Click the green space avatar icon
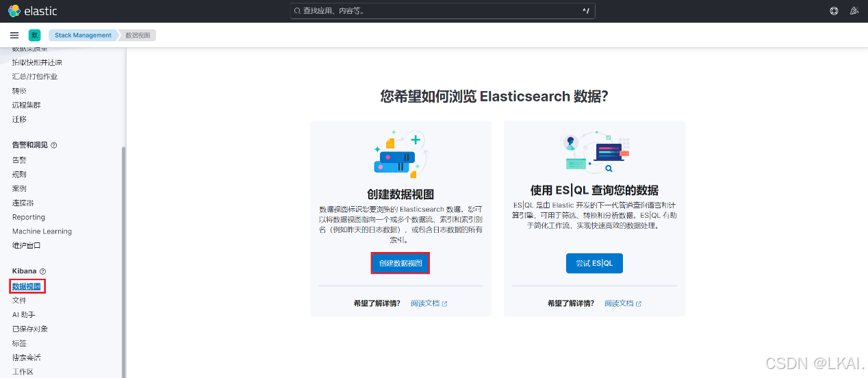Image resolution: width=868 pixels, height=378 pixels. point(34,35)
